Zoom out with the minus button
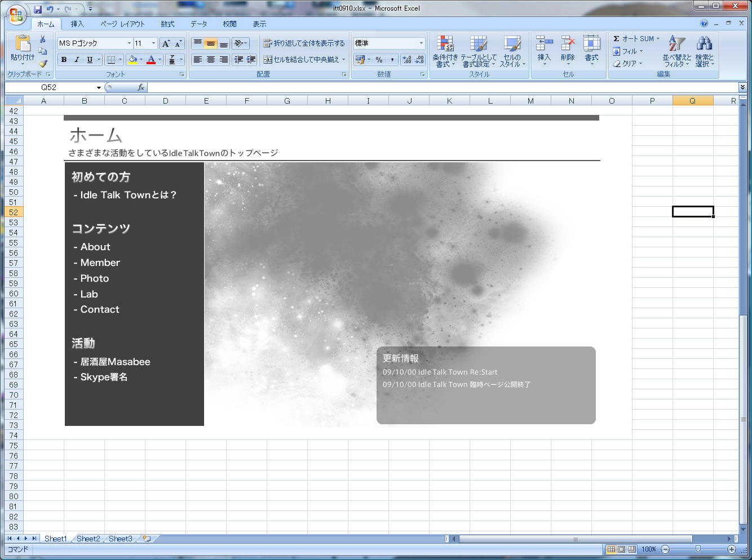 (665, 549)
